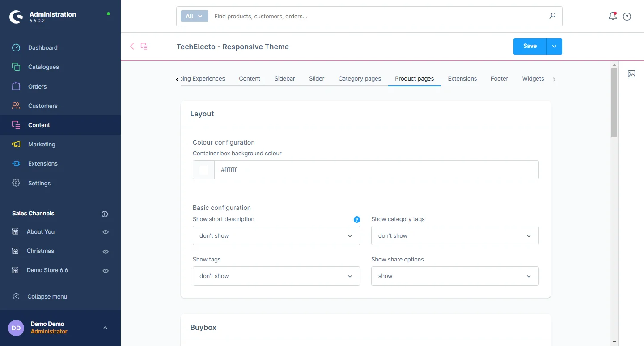Click the Save button
The width and height of the screenshot is (644, 346).
(x=530, y=47)
